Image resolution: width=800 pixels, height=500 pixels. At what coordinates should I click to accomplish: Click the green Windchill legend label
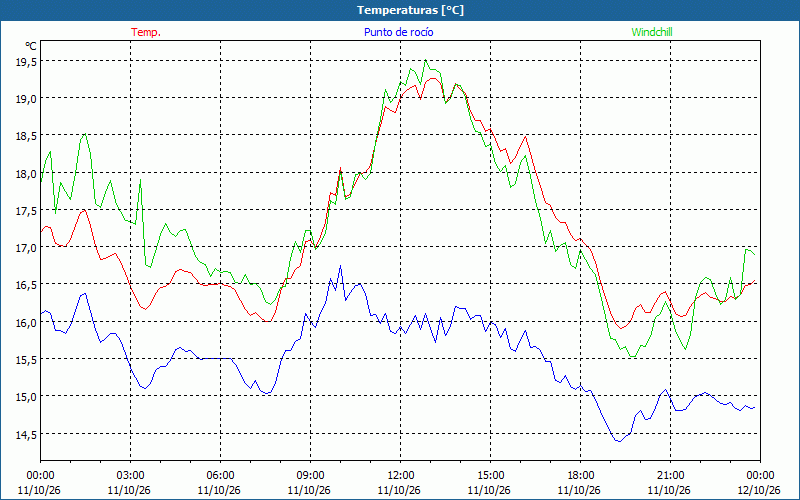[x=652, y=32]
